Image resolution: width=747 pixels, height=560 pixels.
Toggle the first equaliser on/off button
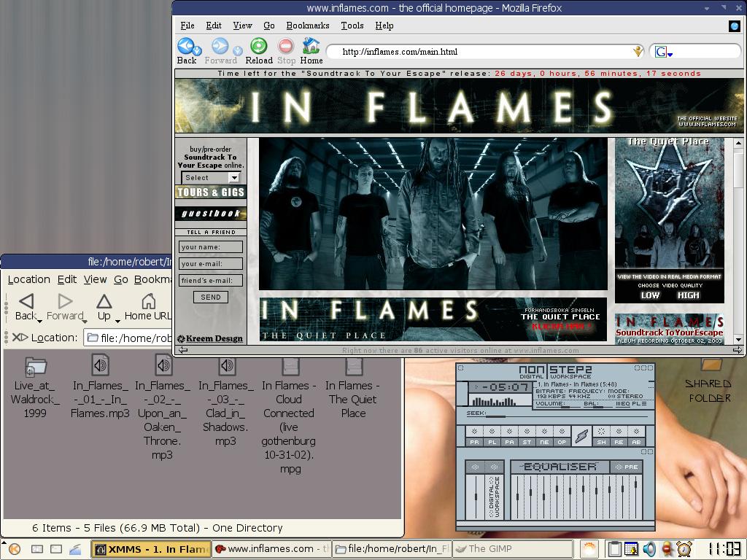pyautogui.click(x=475, y=467)
